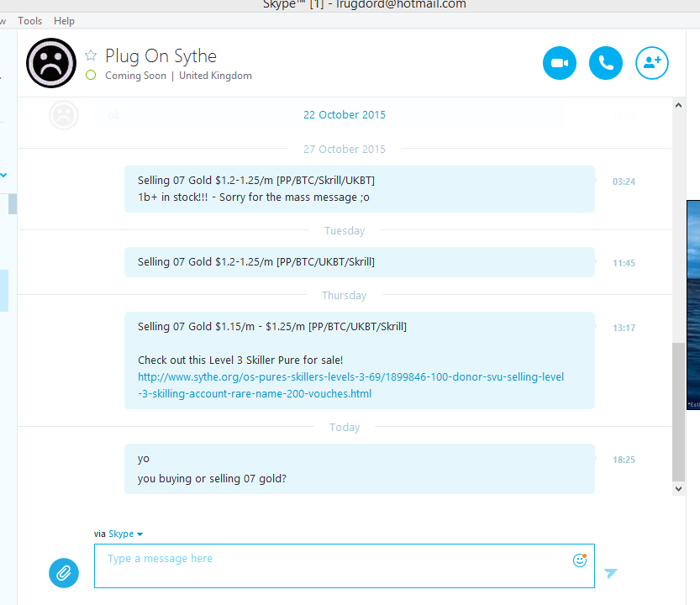This screenshot has height=605, width=700.
Task: Open the Tools menu
Action: click(30, 21)
